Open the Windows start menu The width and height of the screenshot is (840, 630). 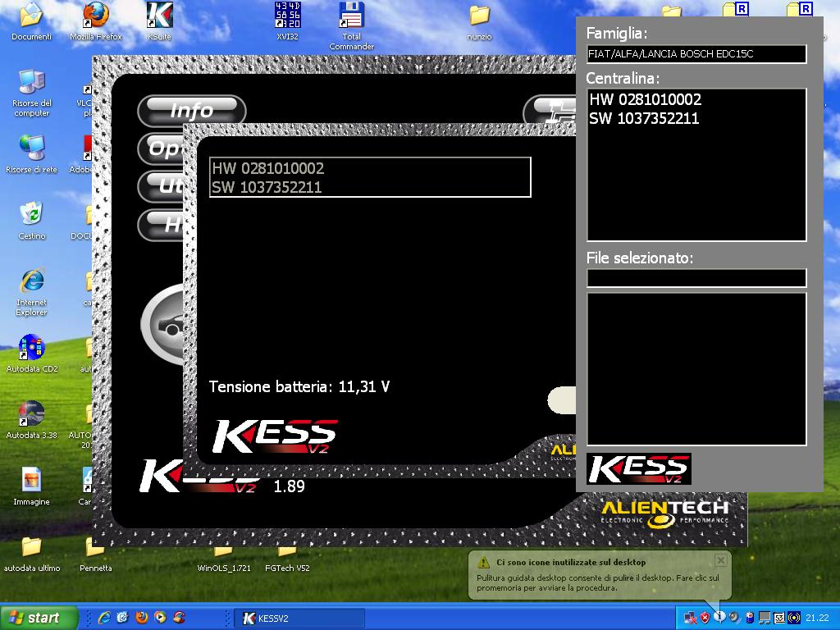(39, 618)
